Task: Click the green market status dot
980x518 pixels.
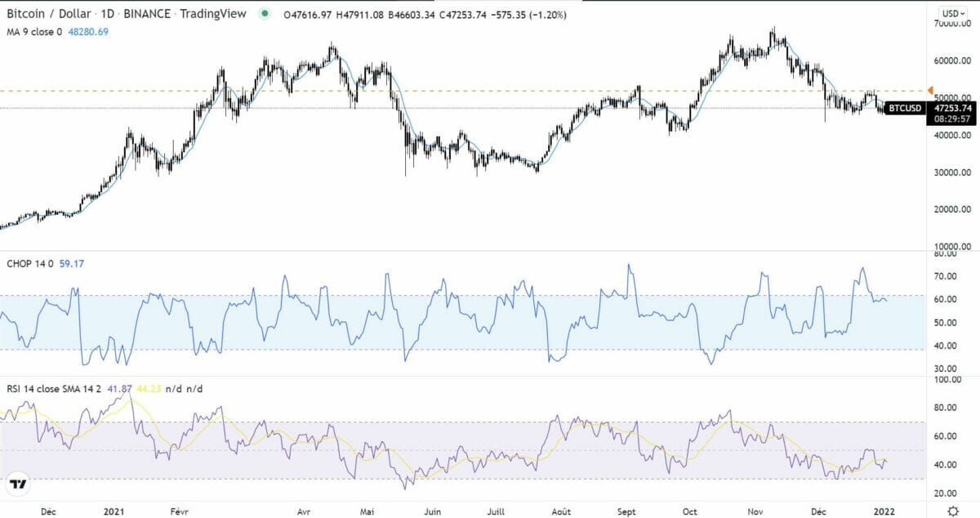Action: 265,15
